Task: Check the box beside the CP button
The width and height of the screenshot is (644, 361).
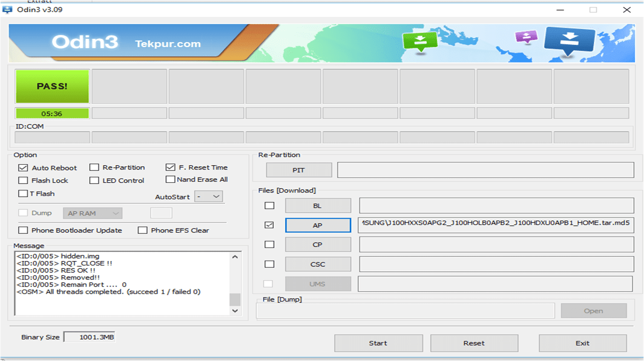Action: [x=269, y=245]
